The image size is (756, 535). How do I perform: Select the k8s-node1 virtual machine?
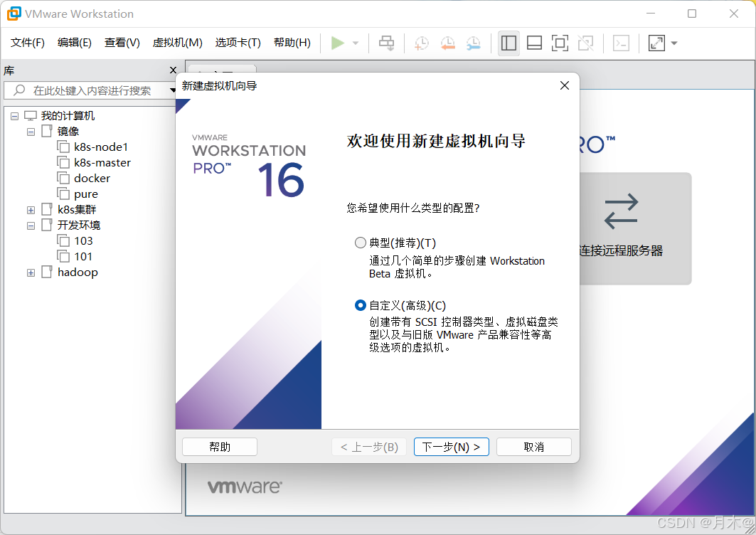[101, 147]
